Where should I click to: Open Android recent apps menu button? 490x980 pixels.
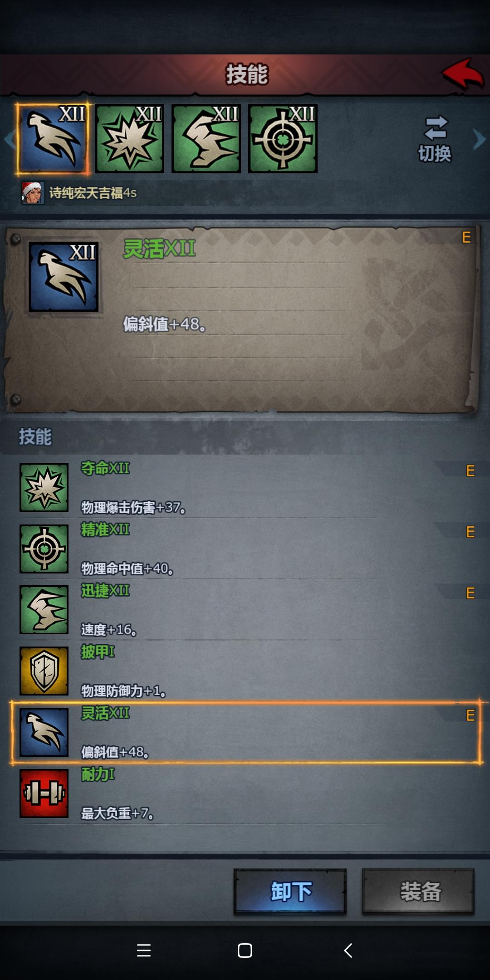(144, 950)
